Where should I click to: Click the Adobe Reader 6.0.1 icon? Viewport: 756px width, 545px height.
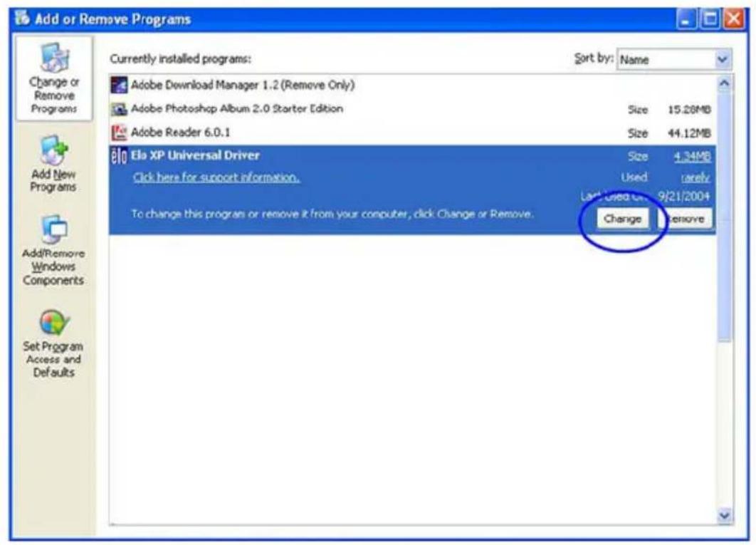[x=119, y=133]
